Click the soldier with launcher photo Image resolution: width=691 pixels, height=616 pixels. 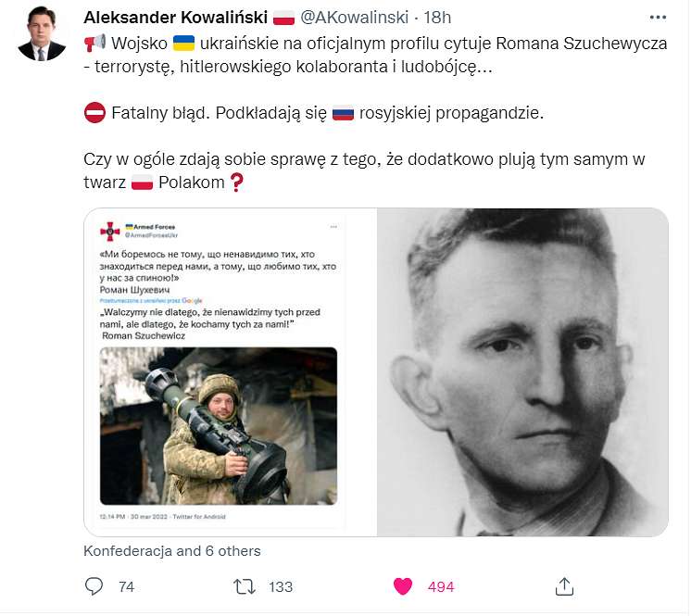219,426
